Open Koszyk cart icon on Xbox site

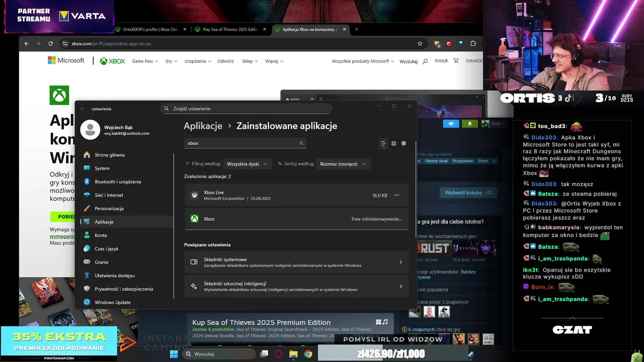[x=456, y=60]
